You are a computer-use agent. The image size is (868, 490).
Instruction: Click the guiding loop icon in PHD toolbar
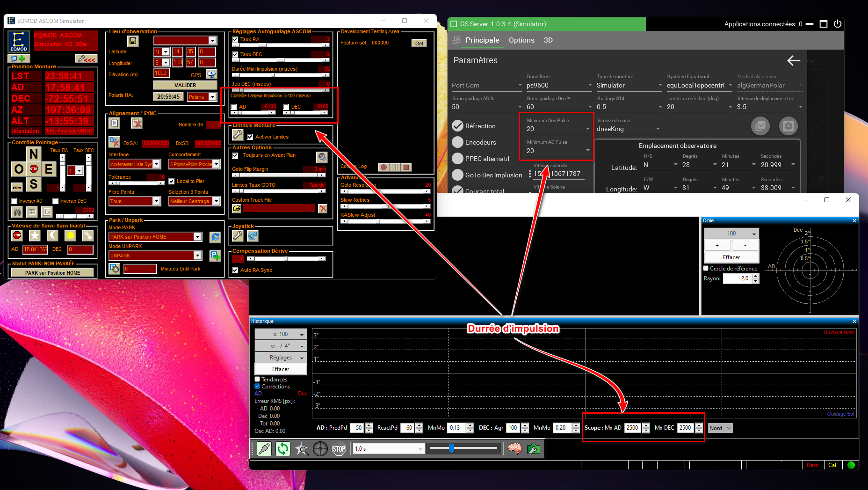282,449
